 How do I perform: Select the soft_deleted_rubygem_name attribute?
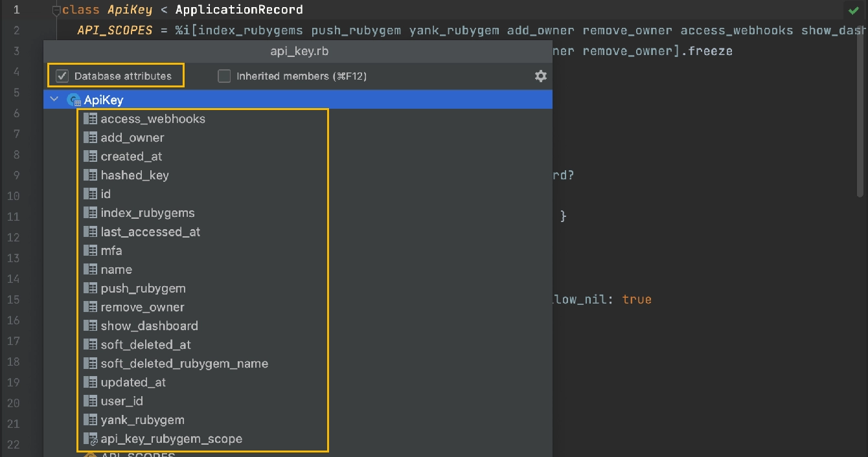pyautogui.click(x=185, y=363)
